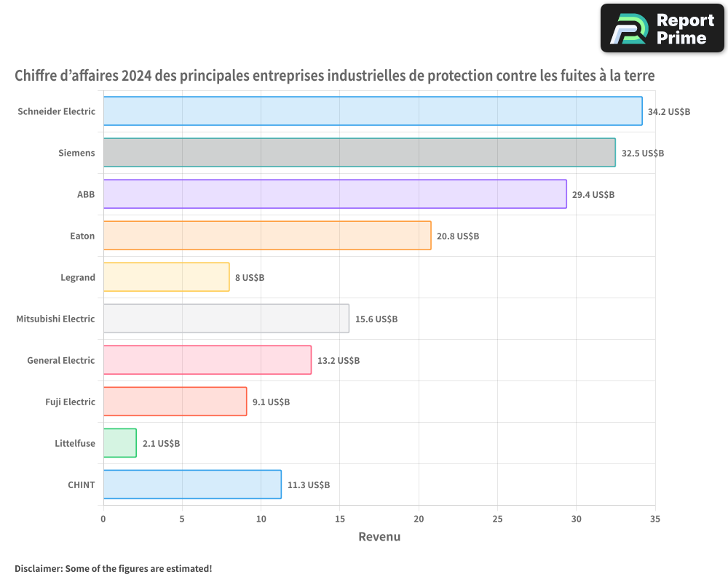Select the 35 tick mark on the x-axis

[x=654, y=518]
